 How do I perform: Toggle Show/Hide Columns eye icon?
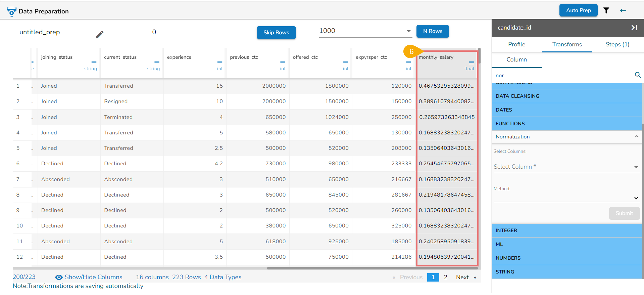(59, 277)
